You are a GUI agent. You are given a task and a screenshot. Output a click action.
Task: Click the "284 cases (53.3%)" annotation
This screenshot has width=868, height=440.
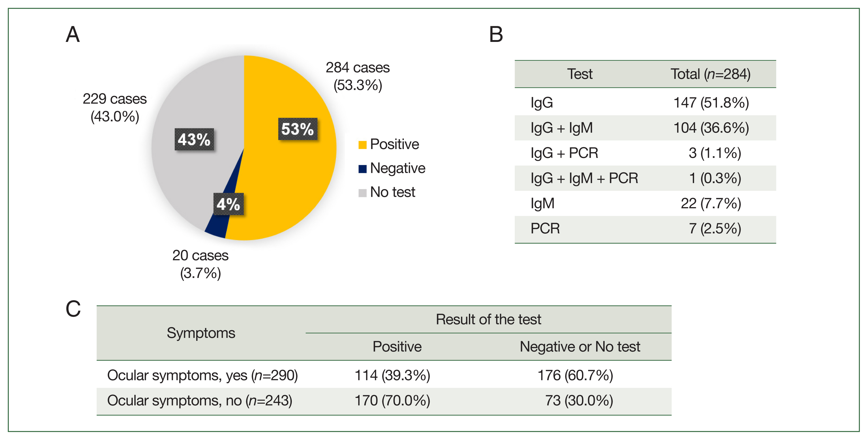click(357, 76)
